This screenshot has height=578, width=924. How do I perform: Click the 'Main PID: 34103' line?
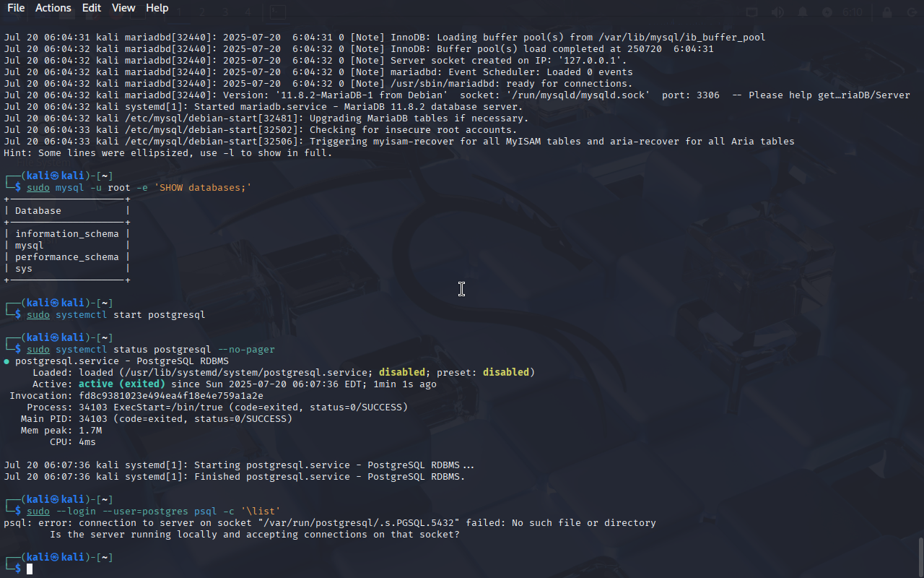point(157,419)
